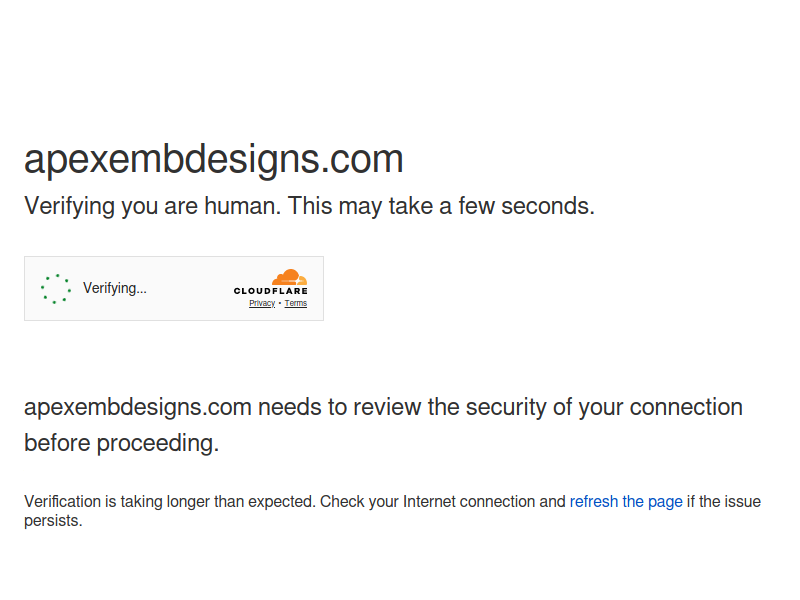Click the green dotted verification spinner

pyautogui.click(x=56, y=289)
